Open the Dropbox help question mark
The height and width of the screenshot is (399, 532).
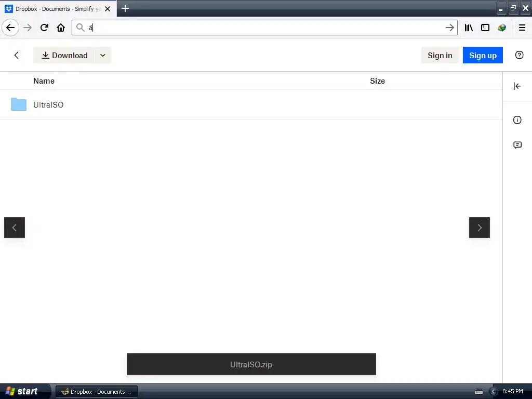coord(519,55)
